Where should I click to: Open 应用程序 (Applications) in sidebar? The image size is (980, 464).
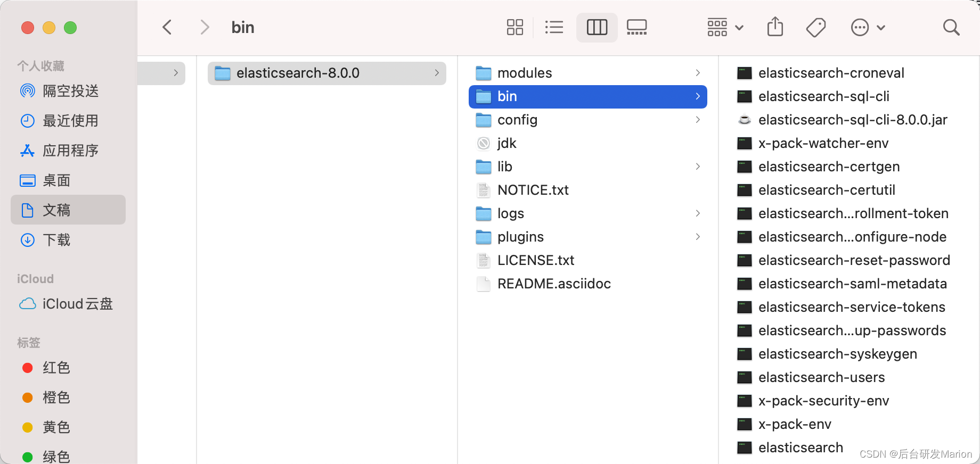[x=68, y=151]
